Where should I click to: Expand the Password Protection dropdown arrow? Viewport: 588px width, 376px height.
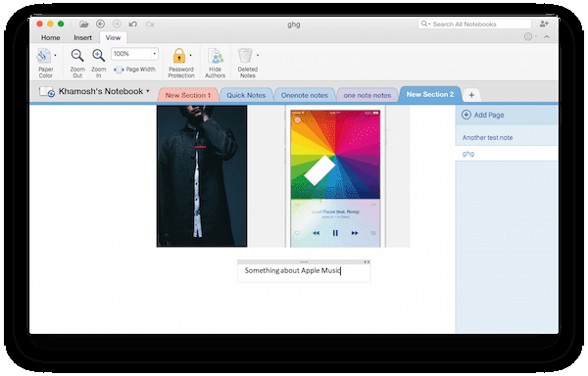(191, 56)
